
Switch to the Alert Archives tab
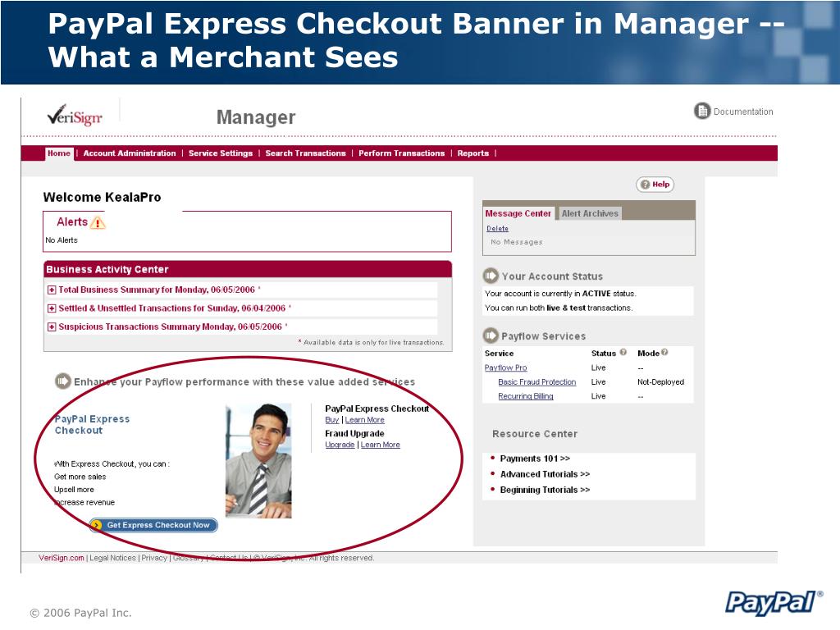click(590, 213)
